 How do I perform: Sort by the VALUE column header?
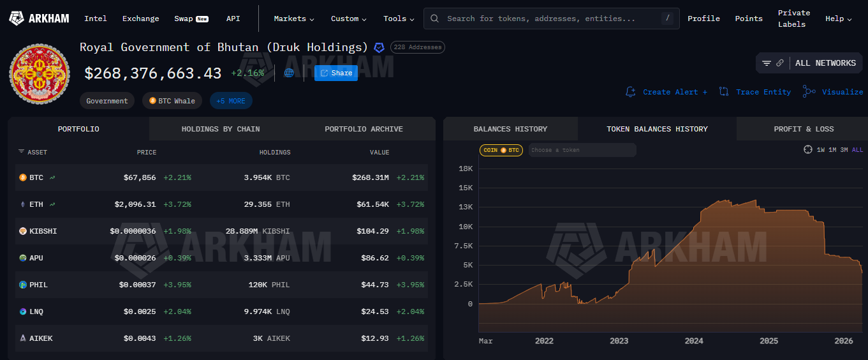379,153
